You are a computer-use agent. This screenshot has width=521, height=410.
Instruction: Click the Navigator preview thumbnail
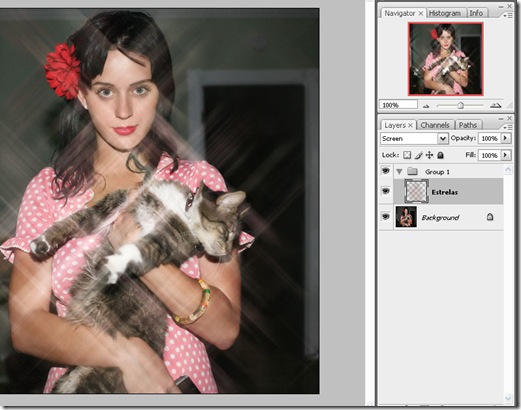tap(445, 59)
